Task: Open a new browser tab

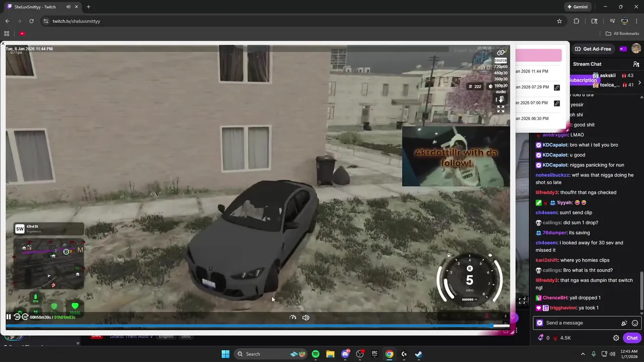Action: click(89, 7)
